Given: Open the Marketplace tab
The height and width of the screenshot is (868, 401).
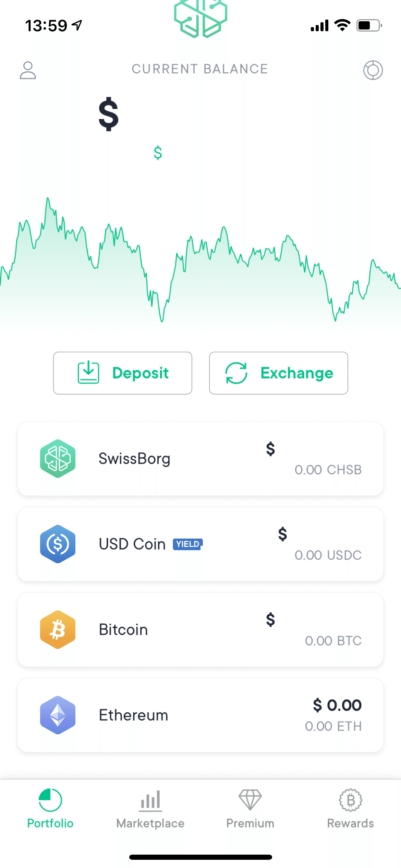Looking at the screenshot, I should (150, 809).
